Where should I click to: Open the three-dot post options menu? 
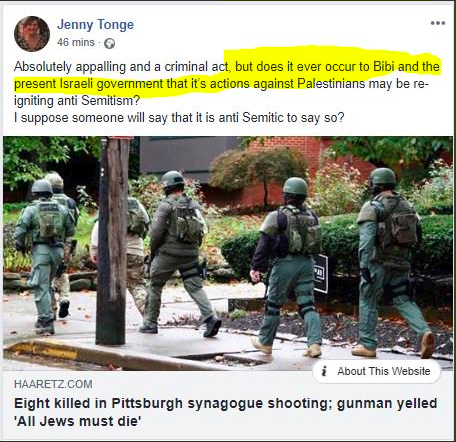pos(438,23)
